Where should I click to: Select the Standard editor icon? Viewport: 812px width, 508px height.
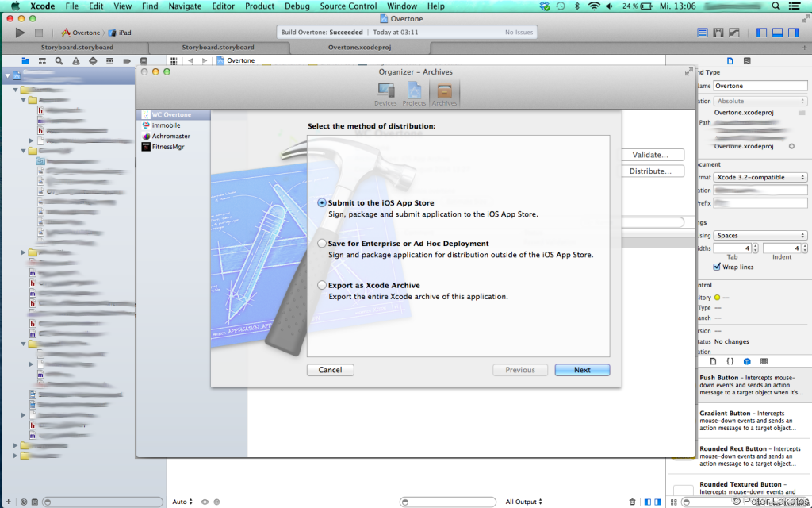[x=703, y=33]
